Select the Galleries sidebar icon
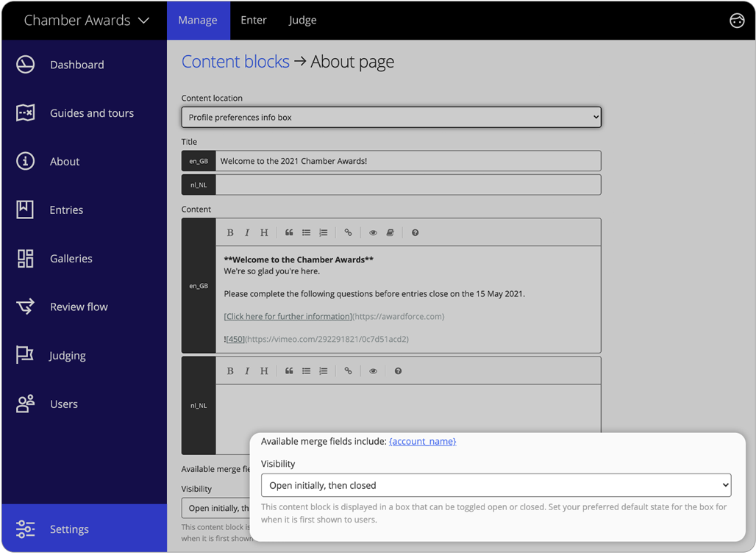This screenshot has height=555, width=756. tap(25, 258)
